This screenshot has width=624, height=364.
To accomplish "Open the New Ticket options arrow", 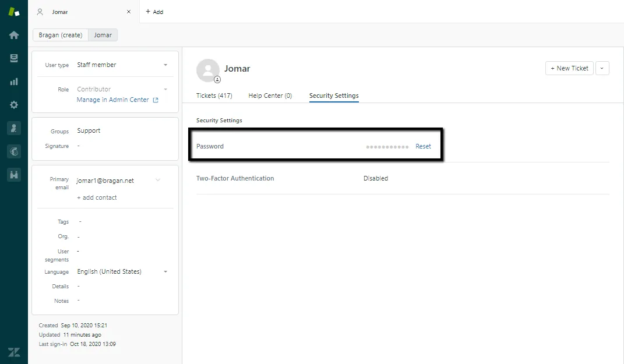I will point(602,68).
